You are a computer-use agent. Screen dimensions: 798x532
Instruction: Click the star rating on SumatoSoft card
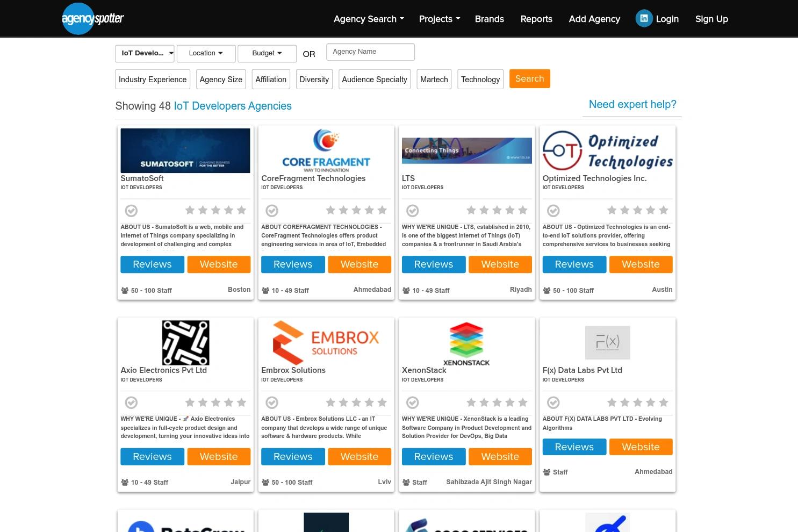(215, 210)
